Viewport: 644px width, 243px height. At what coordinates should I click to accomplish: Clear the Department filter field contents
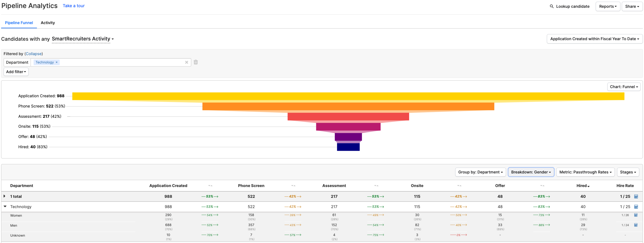coord(187,62)
